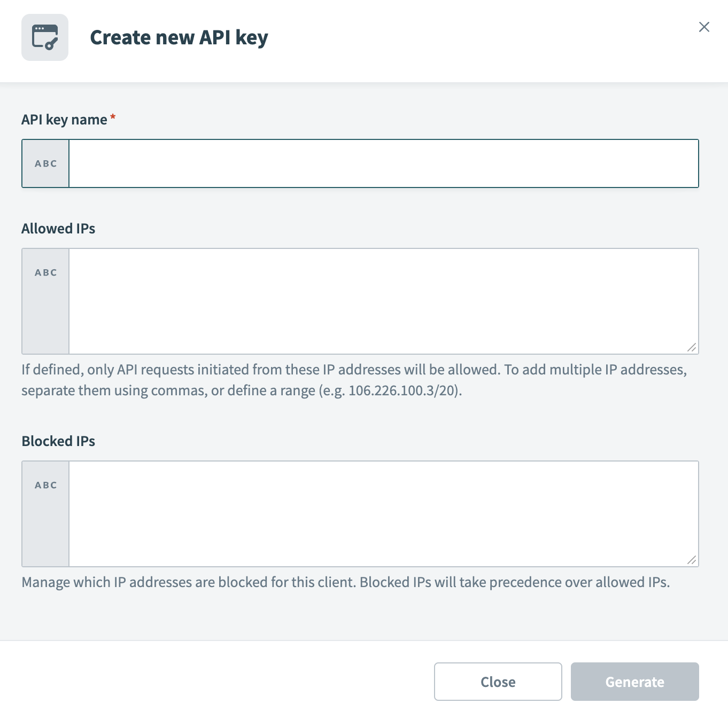The width and height of the screenshot is (728, 719).
Task: Click the ABC indicator next to Allowed IPs field
Action: (x=45, y=272)
